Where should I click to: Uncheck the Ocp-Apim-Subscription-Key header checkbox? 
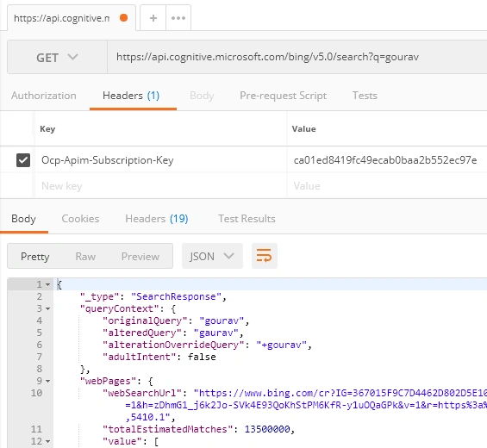coord(23,160)
